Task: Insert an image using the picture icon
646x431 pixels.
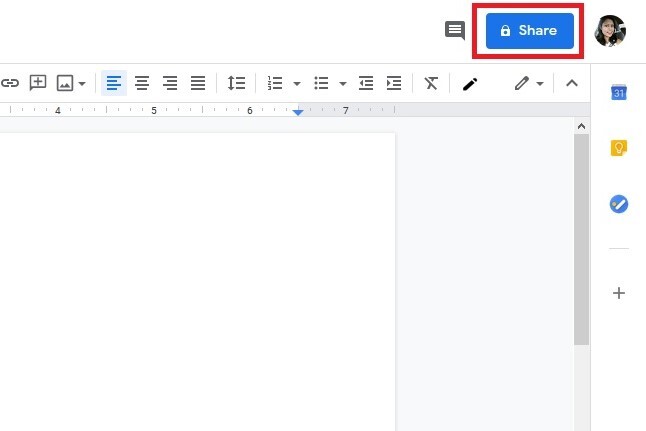Action: 65,83
